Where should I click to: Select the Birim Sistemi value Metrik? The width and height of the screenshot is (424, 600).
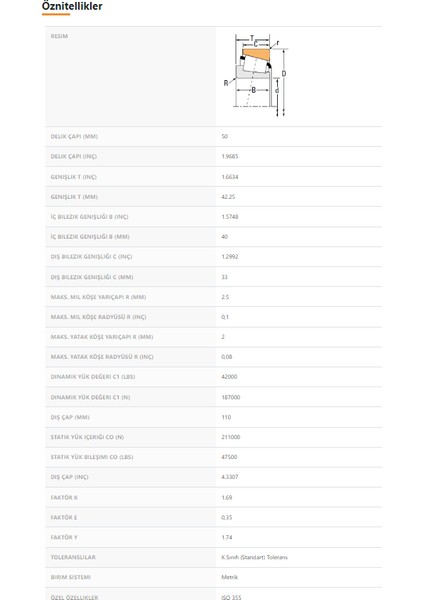pos(230,577)
